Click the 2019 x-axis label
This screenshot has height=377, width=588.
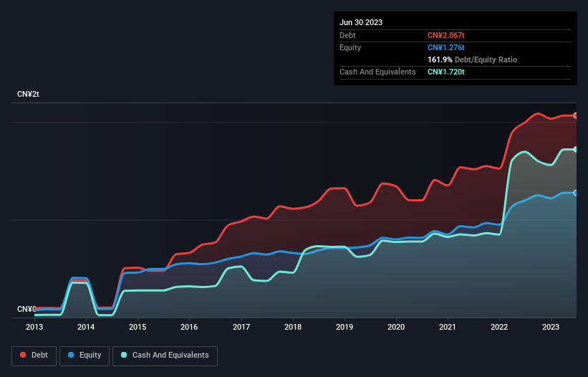click(344, 327)
